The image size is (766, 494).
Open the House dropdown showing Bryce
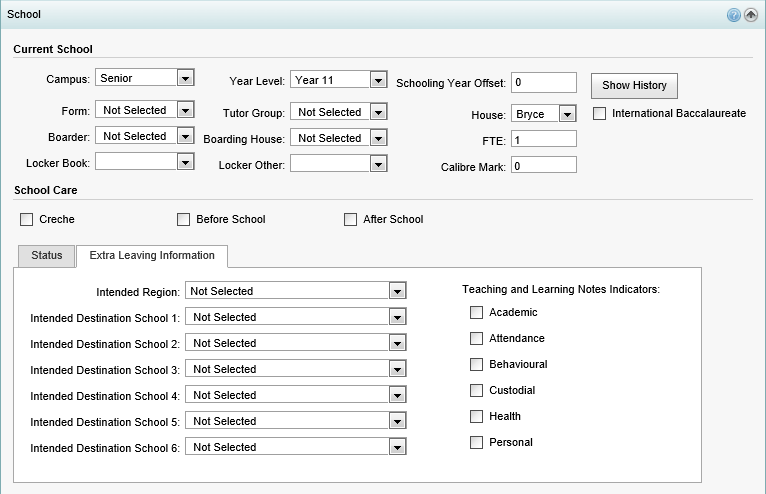coord(544,114)
